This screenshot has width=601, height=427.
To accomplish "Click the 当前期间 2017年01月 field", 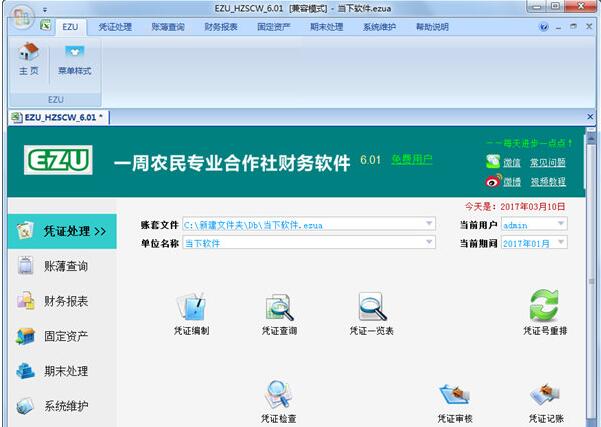I will [x=534, y=242].
